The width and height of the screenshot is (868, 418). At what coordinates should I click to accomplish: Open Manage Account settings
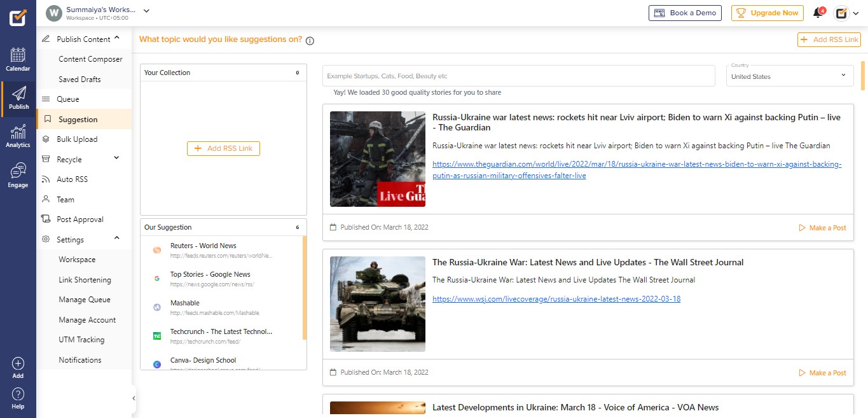(87, 320)
